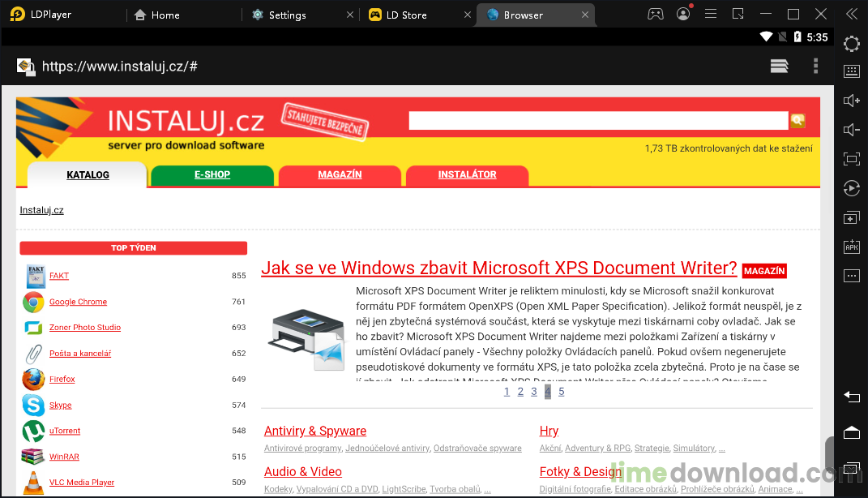
Task: Open the XPS Document Writer article headline
Action: click(498, 268)
